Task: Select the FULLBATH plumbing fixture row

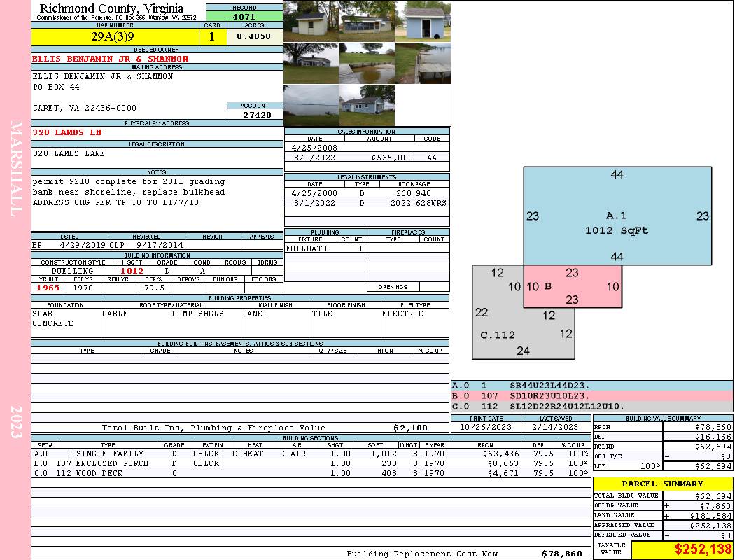Action: pyautogui.click(x=325, y=248)
